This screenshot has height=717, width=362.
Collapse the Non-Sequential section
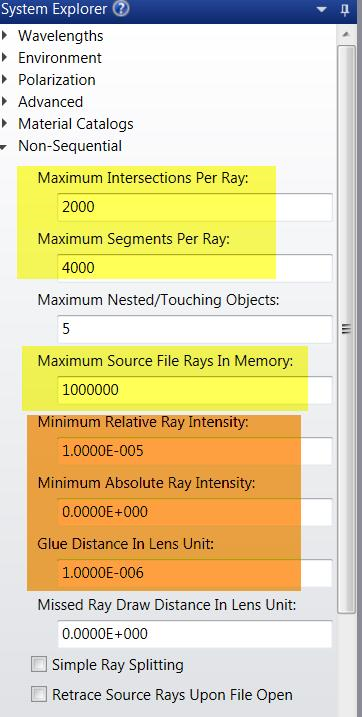click(4, 147)
